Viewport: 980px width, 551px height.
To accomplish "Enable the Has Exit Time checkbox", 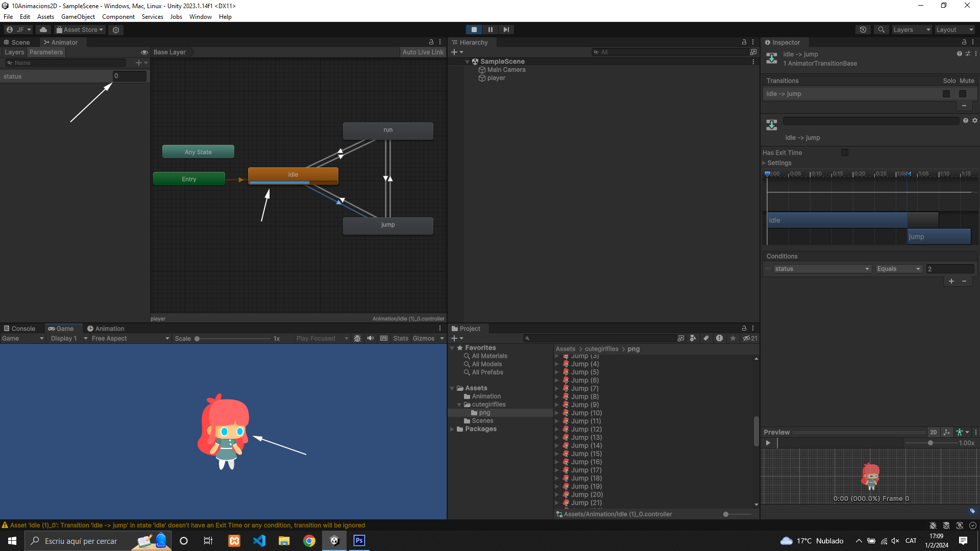I will [845, 153].
